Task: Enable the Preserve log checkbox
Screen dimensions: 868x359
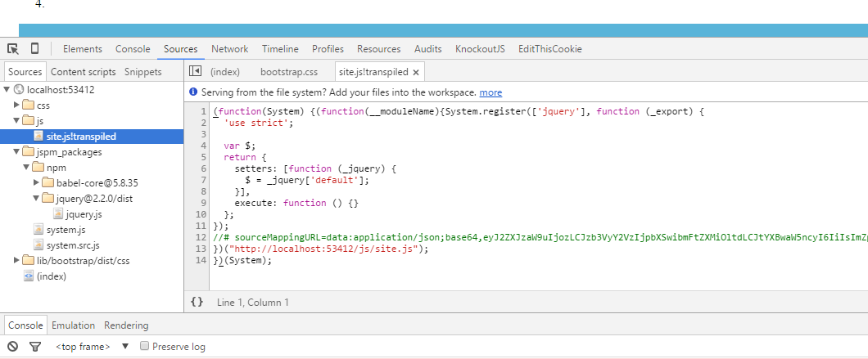Action: tap(144, 346)
